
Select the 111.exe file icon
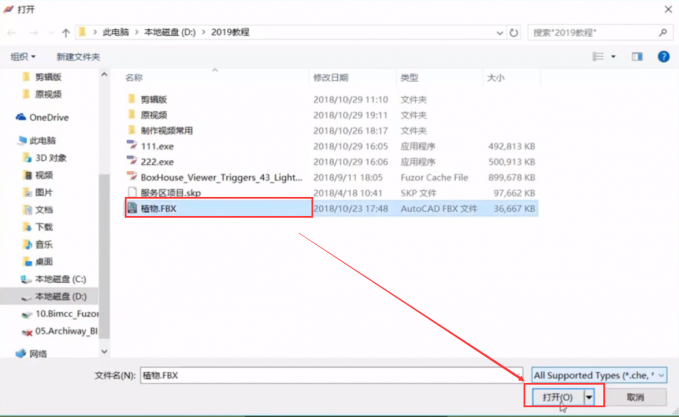click(132, 146)
